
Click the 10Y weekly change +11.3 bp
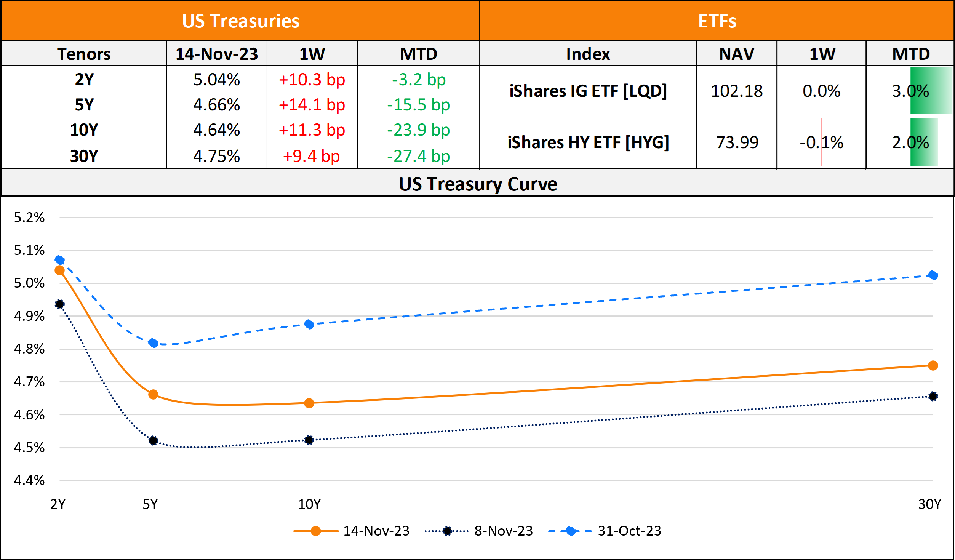(312, 130)
